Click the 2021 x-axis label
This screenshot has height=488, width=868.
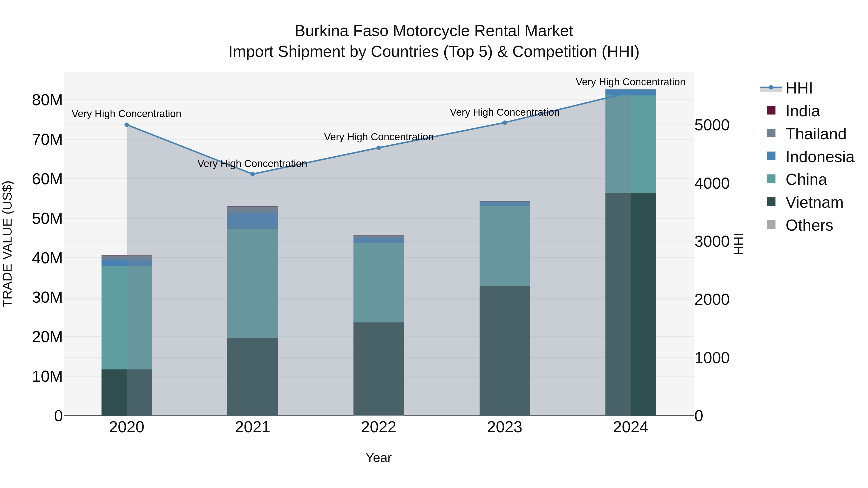tap(253, 427)
